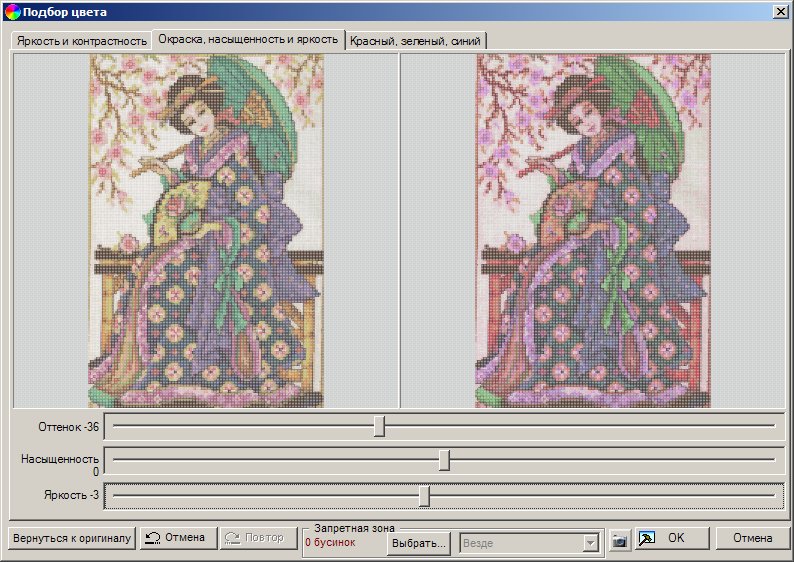Click the undo button labeled Отмена

click(x=177, y=538)
